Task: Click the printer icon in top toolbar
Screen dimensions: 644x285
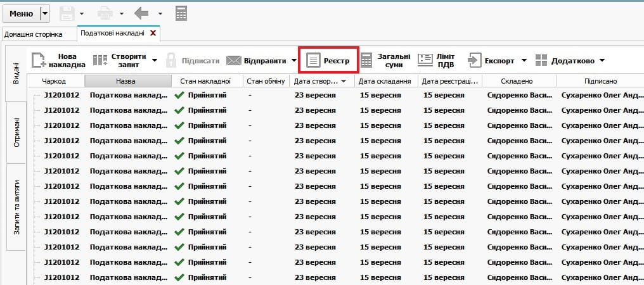Action: click(x=106, y=13)
